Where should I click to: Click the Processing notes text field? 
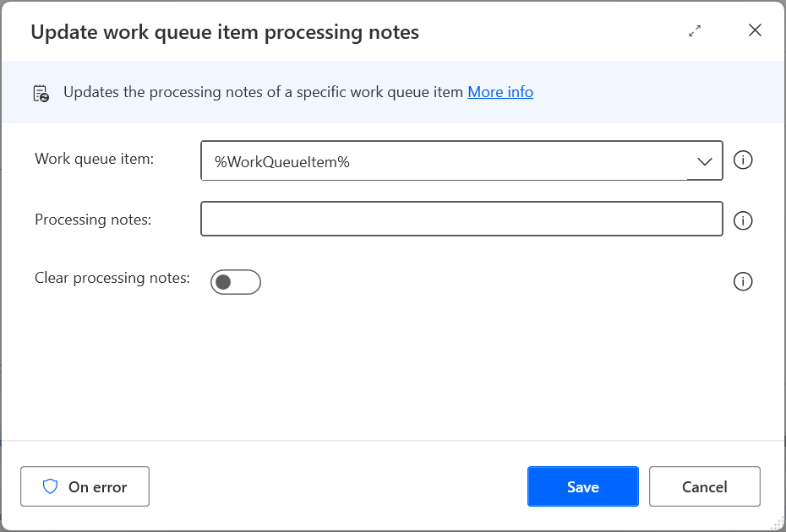[x=461, y=220]
